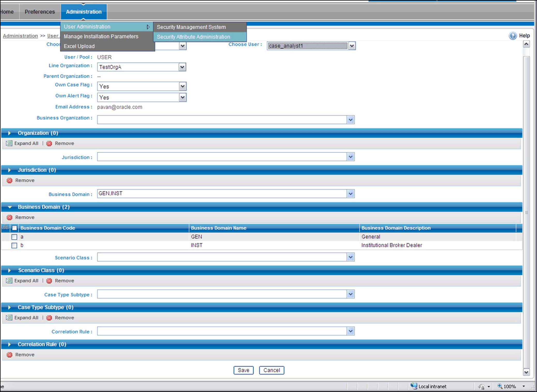This screenshot has height=392, width=537.
Task: Click Expand All icon under Scenario Class
Action: [9, 281]
